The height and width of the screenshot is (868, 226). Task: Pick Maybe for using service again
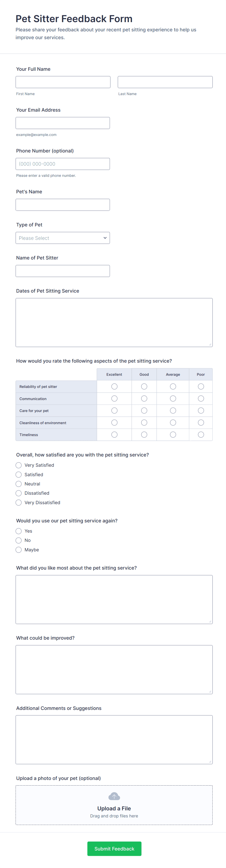(19, 550)
